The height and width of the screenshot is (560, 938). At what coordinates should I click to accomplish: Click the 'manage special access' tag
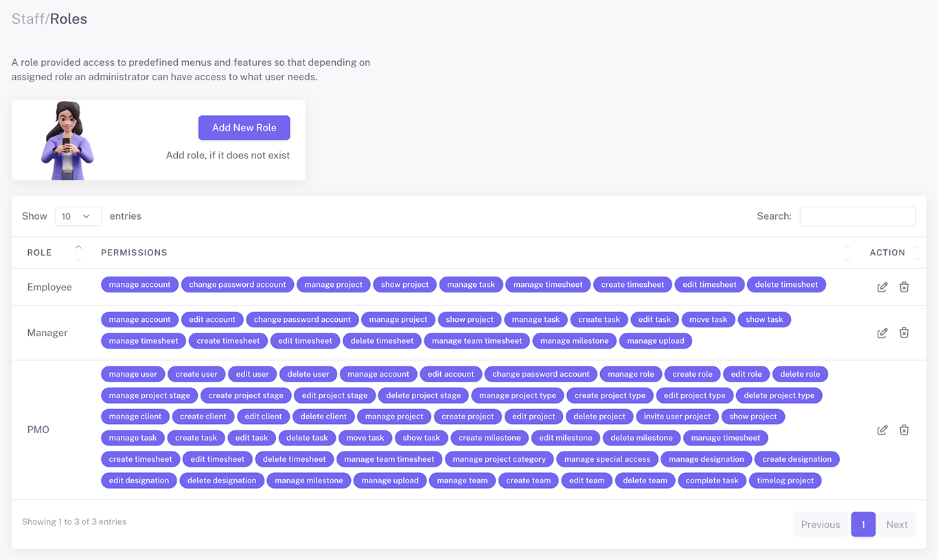point(607,459)
